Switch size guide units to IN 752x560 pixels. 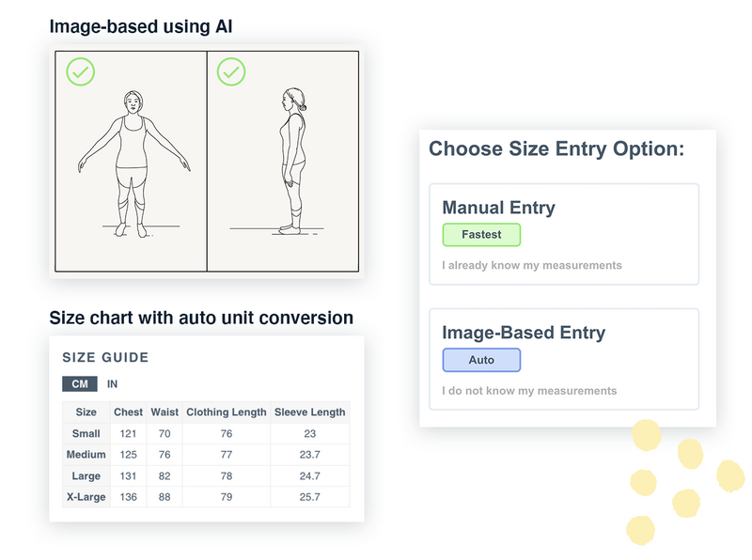113,384
